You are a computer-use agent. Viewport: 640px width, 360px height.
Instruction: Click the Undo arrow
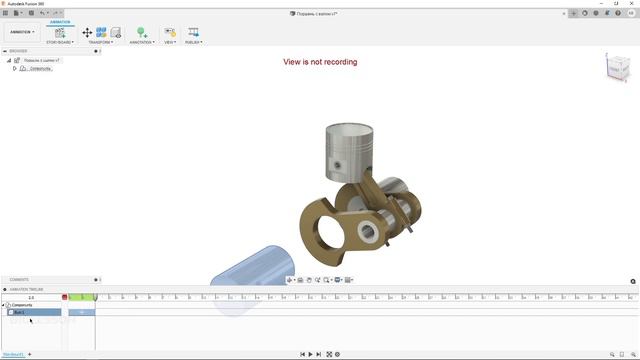[42, 13]
